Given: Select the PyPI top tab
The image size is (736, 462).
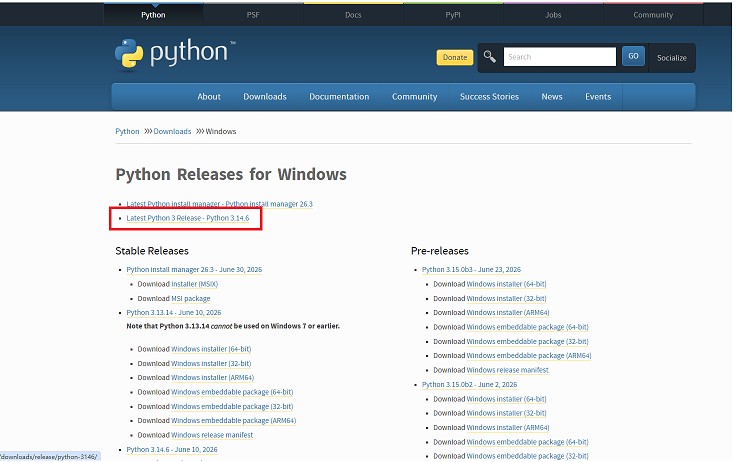Looking at the screenshot, I should [453, 15].
